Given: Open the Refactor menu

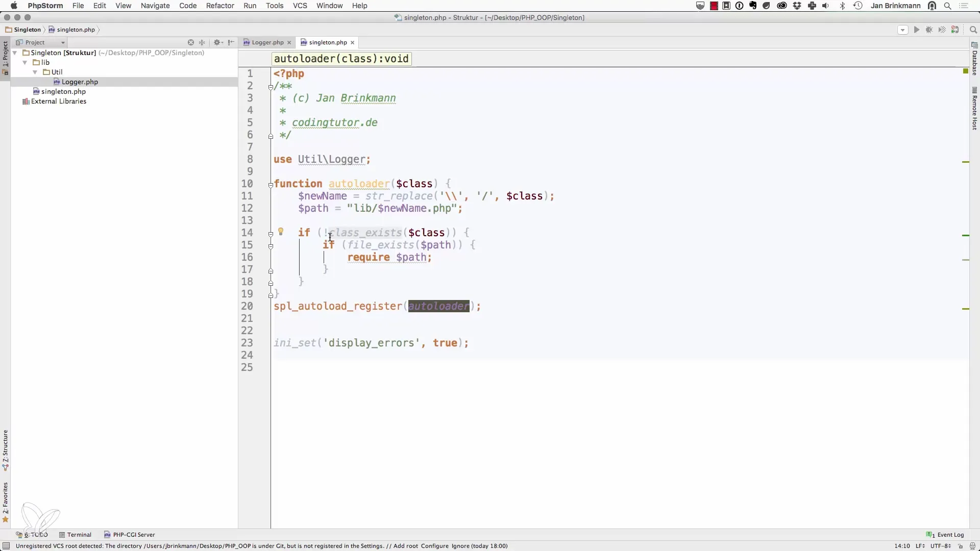Looking at the screenshot, I should (220, 6).
